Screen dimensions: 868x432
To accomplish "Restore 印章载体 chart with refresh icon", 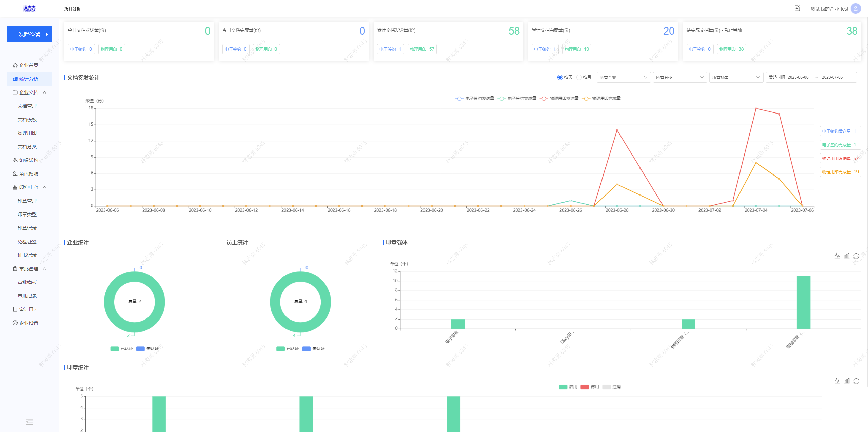I will tap(856, 256).
